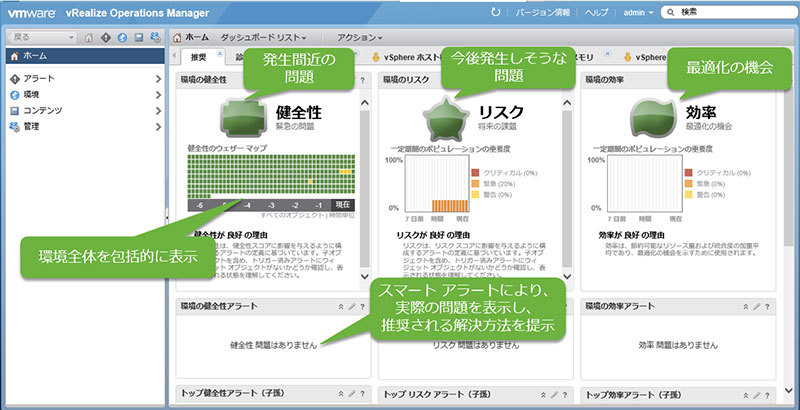Edit the トップ健全性アラート（子孫）widget
This screenshot has width=800, height=410.
352,394
